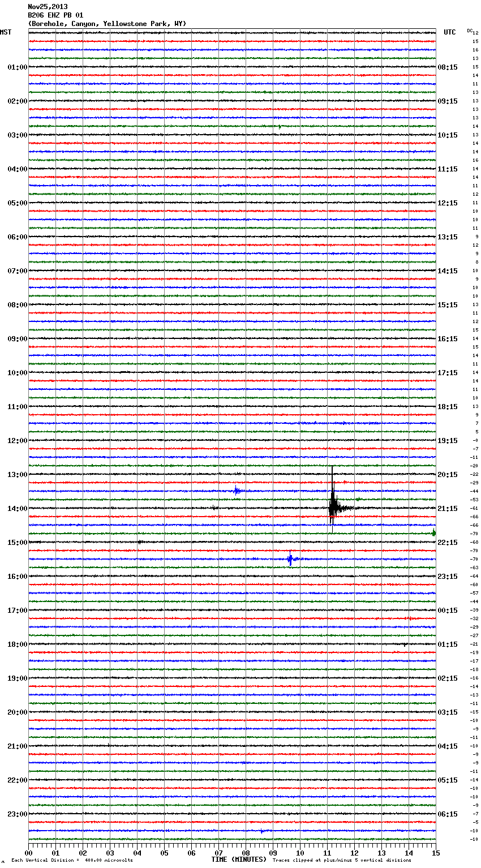Viewport: 481px width, 868px height.
Task: Select the 02:00 MST time label
Action: (18, 101)
